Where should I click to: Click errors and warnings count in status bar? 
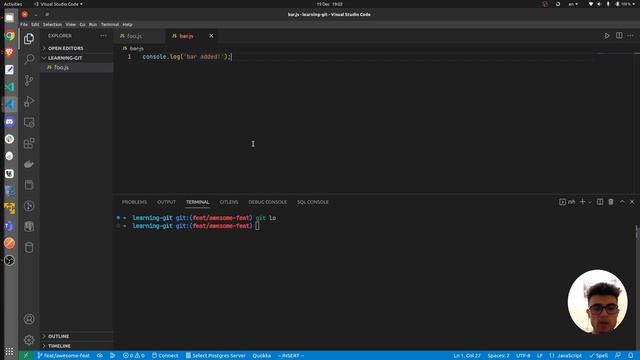[x=133, y=356]
